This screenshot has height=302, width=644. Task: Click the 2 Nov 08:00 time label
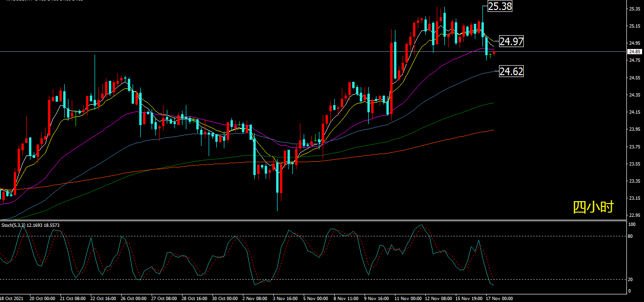click(255, 298)
